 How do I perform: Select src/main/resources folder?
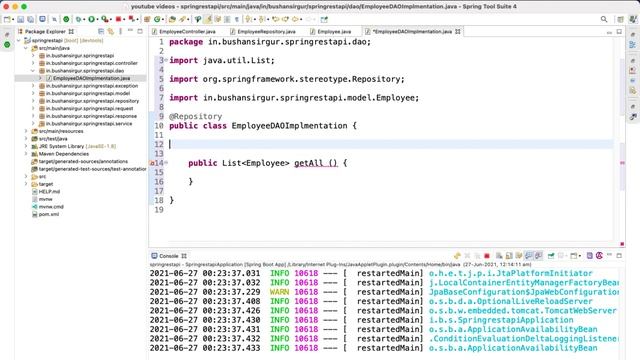pyautogui.click(x=61, y=131)
